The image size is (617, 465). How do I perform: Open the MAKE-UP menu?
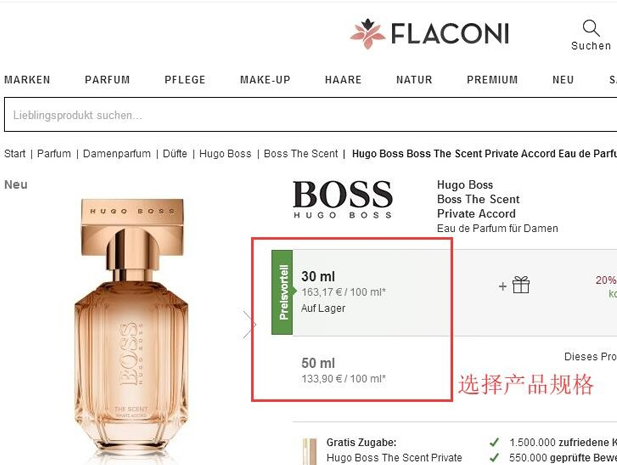pos(265,80)
